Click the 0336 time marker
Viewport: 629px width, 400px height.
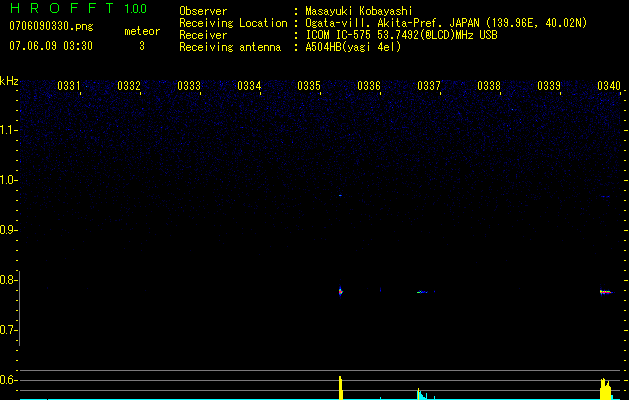click(369, 86)
